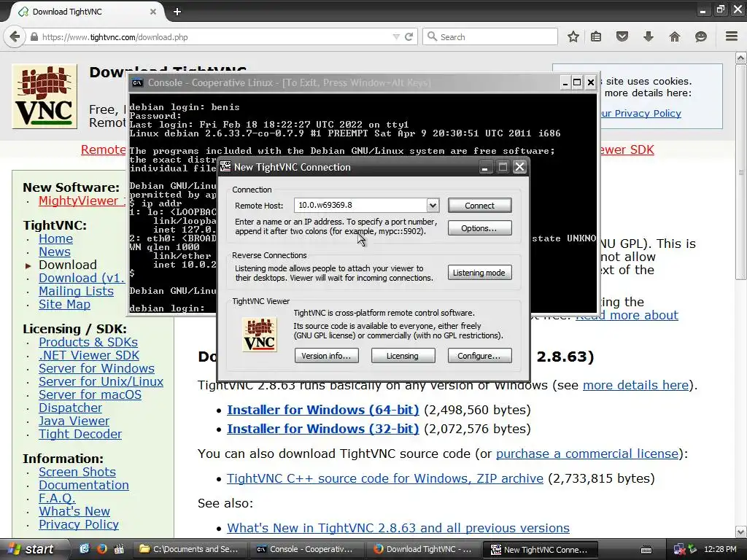Screen dimensions: 747x560
Task: Click the TightVNC logo on the web page
Action: (x=44, y=96)
